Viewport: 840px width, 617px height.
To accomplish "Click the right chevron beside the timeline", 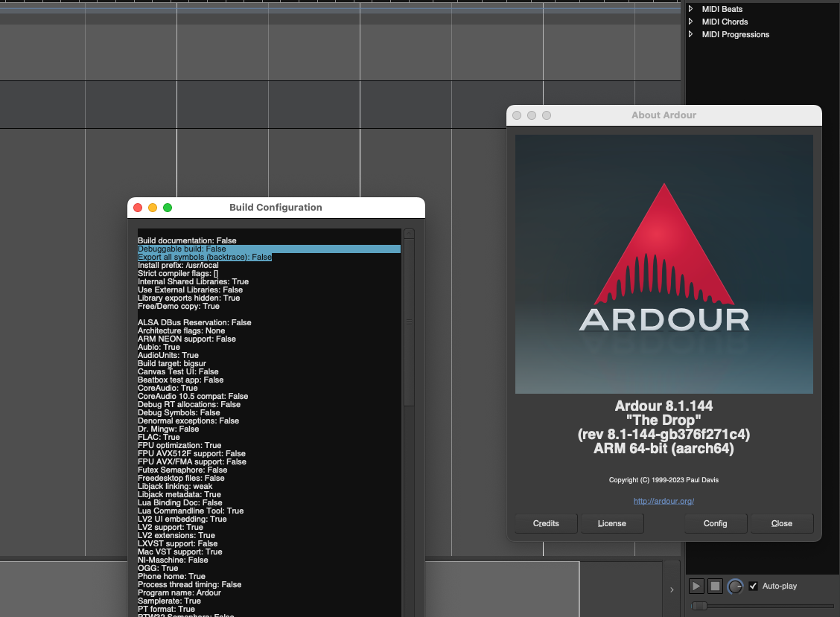I will 672,589.
